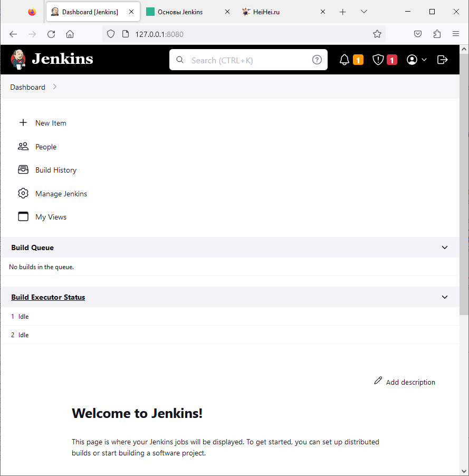Open the security warnings shield icon
The image size is (469, 476).
(x=378, y=60)
